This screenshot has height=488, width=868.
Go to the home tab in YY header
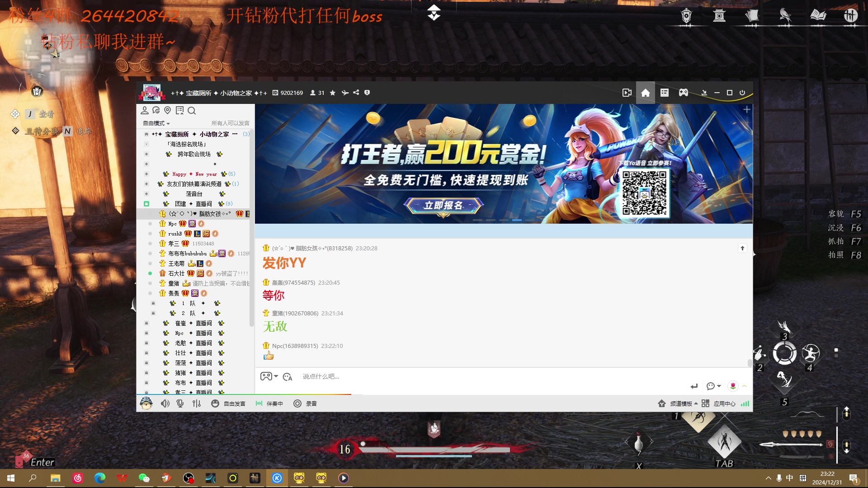[x=646, y=93]
